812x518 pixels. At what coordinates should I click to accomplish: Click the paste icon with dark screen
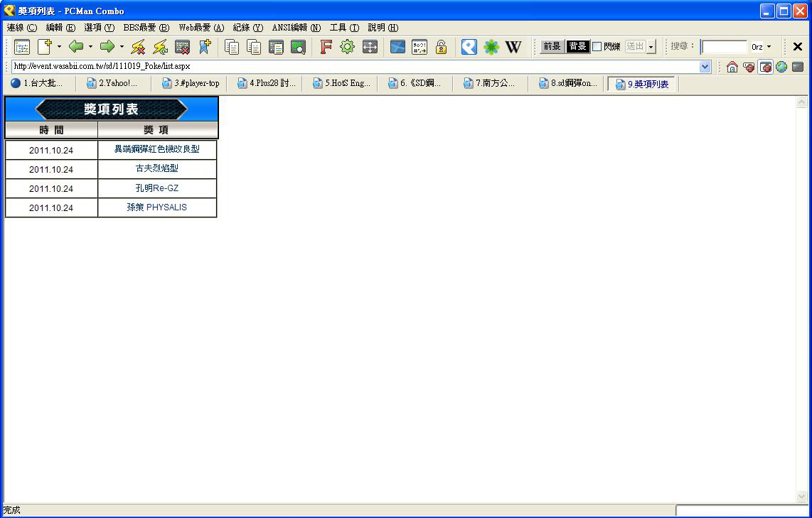pos(276,47)
